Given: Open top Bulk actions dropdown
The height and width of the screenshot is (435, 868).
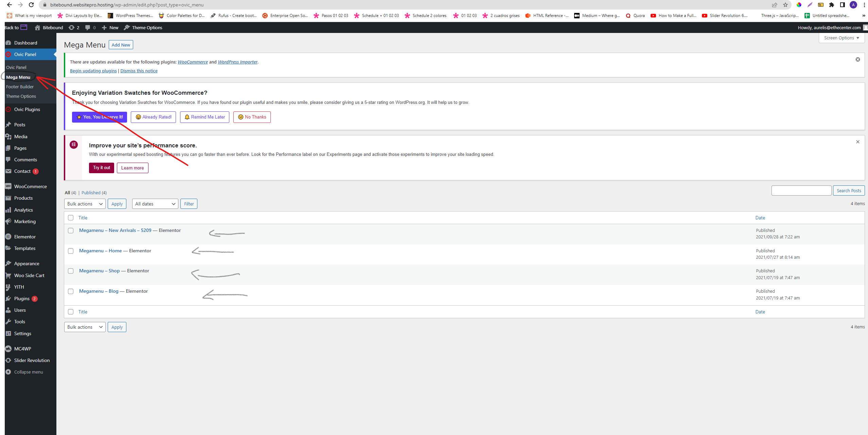Looking at the screenshot, I should tap(85, 204).
